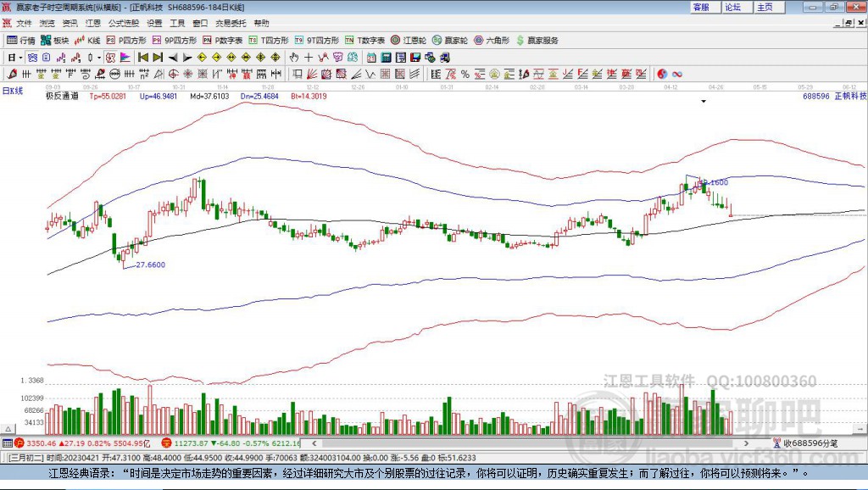Click the horizontal scrollbar right arrow
Viewport: 868px width, 490px height.
pos(746,443)
